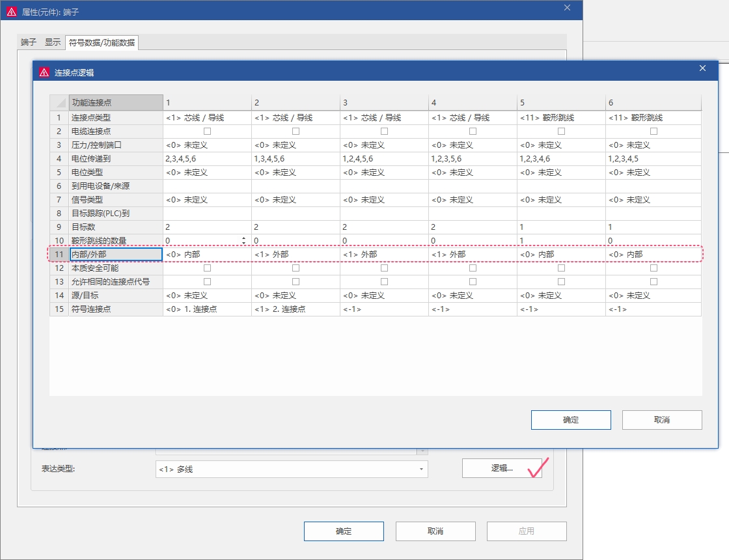Open the 显示 tab

[52, 42]
